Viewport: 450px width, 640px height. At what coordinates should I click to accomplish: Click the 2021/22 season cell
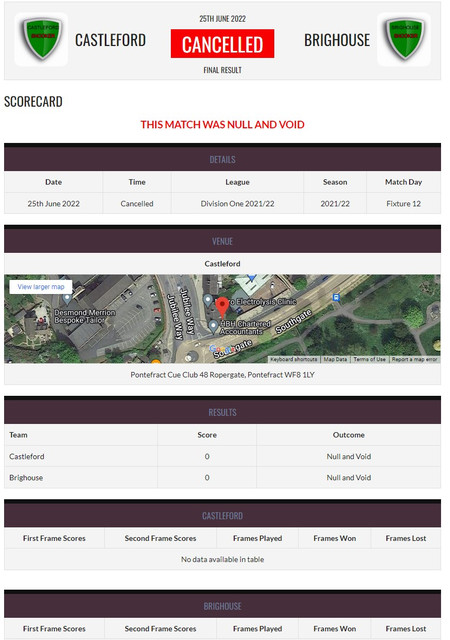click(335, 204)
